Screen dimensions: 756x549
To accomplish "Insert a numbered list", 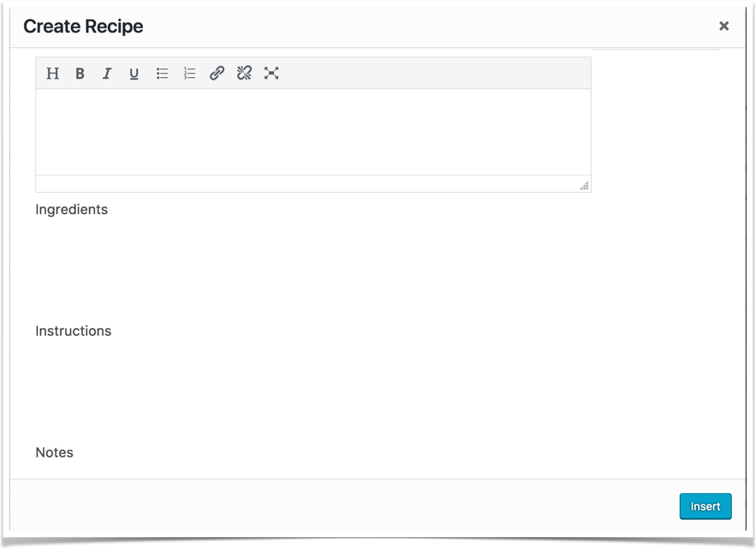I will (189, 74).
